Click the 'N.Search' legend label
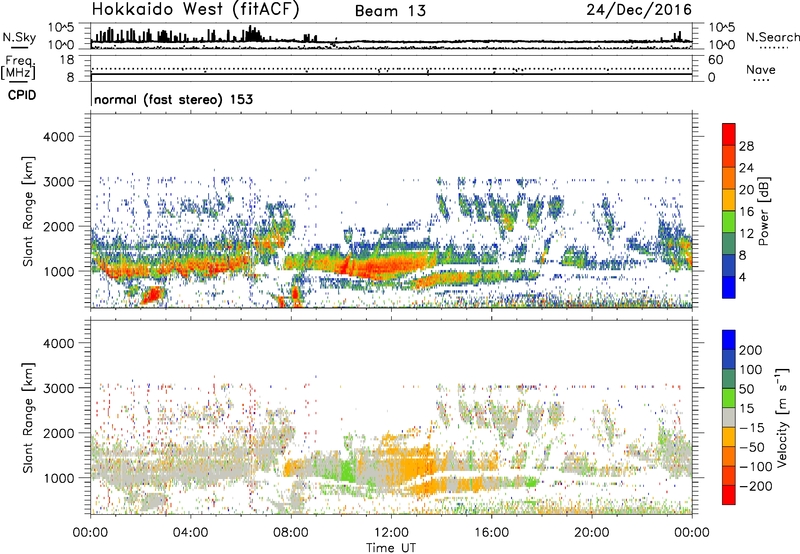This screenshot has width=800, height=554. click(x=772, y=37)
